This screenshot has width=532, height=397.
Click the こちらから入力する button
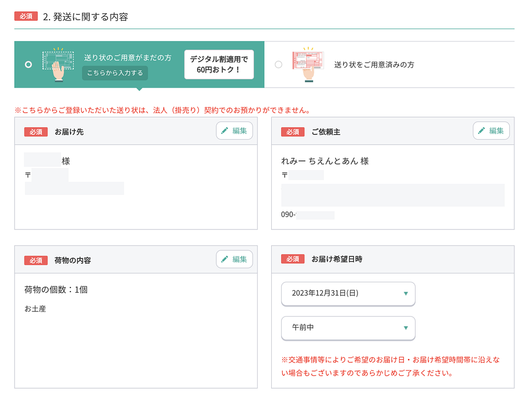coord(115,74)
